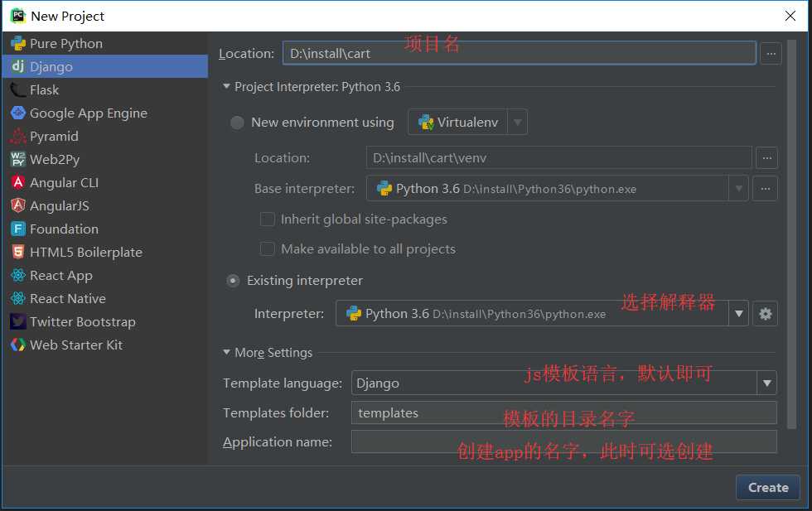Close the New Project dialog
The height and width of the screenshot is (511, 812).
pos(790,16)
